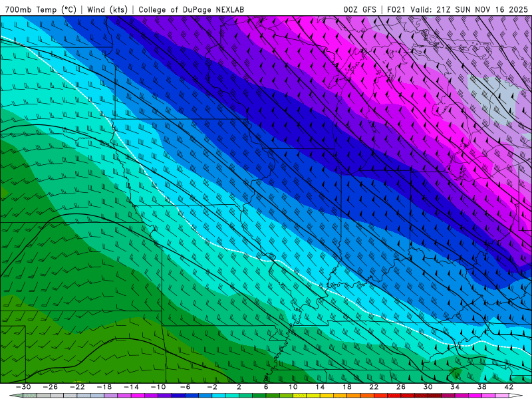Image resolution: width=532 pixels, height=399 pixels.
Task: Click the 2 value on the color scale
Action: coord(239,387)
